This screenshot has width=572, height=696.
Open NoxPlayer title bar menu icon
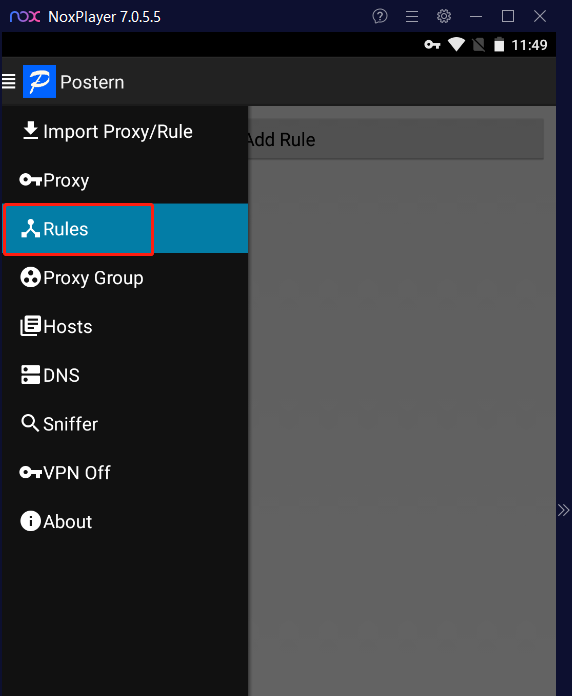(412, 16)
